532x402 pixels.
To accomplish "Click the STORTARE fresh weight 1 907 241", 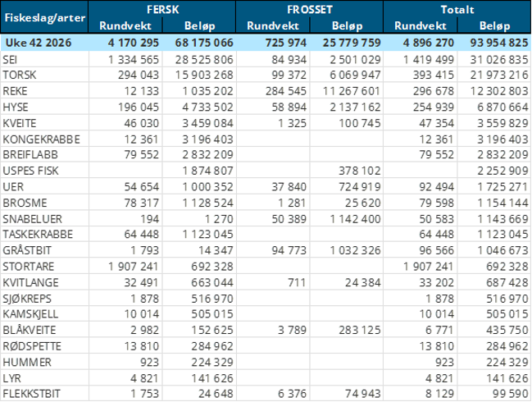I will point(133,267).
